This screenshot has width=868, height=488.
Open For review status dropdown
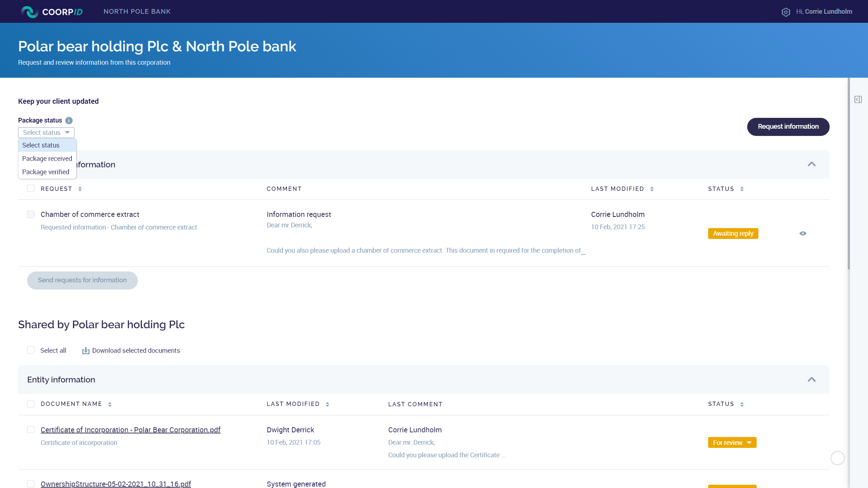tap(732, 442)
